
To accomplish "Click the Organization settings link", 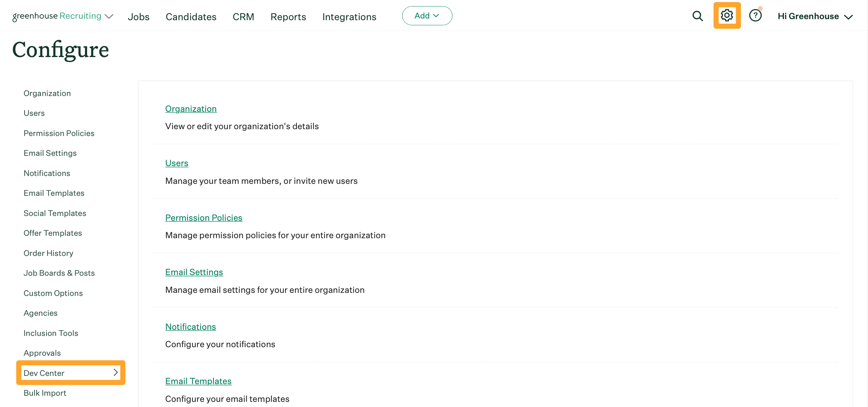I will point(190,108).
